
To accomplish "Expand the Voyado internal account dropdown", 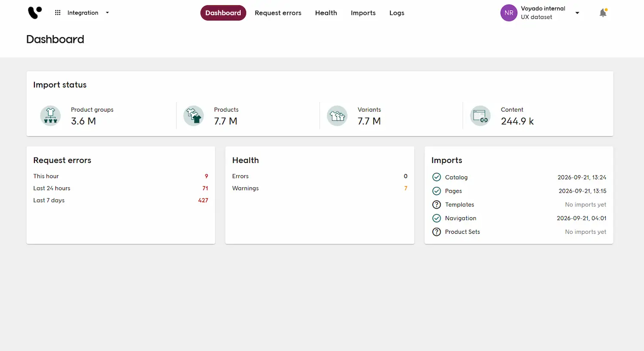I will point(577,13).
